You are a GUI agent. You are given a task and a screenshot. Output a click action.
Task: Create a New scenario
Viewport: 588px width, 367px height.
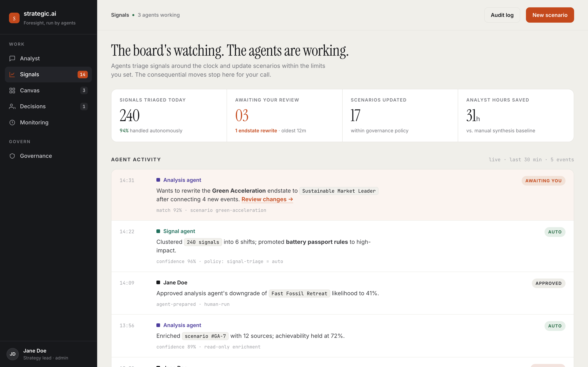point(550,15)
